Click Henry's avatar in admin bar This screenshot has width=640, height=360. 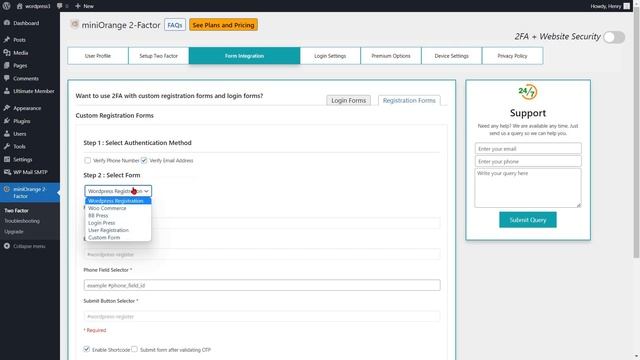pos(627,6)
